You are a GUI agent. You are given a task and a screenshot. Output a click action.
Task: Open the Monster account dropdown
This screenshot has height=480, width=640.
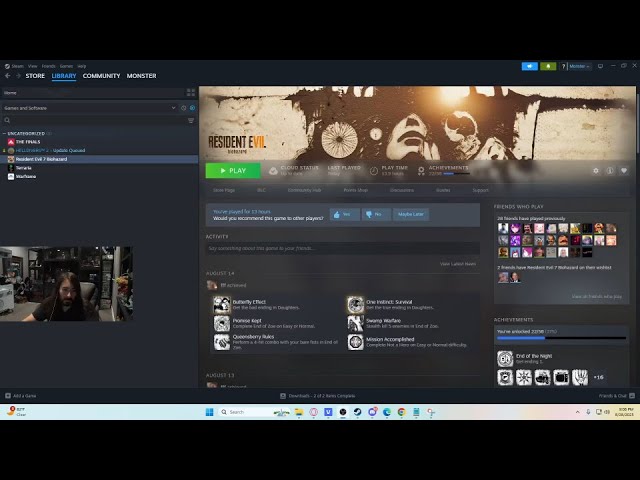coord(579,66)
